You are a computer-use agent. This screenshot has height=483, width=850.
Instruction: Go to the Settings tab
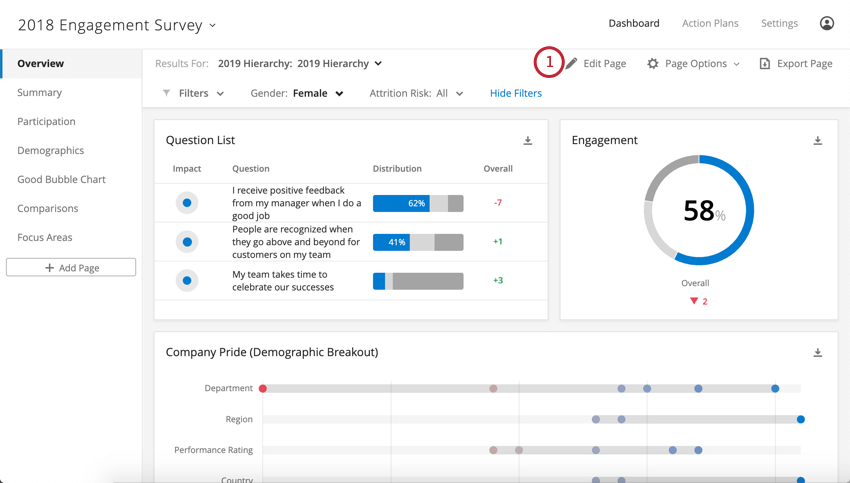pos(779,23)
